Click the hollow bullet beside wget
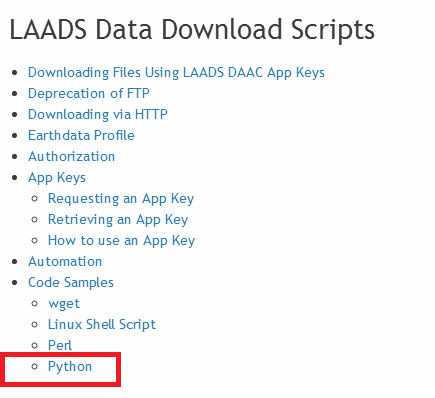This screenshot has width=435, height=398. coord(34,304)
